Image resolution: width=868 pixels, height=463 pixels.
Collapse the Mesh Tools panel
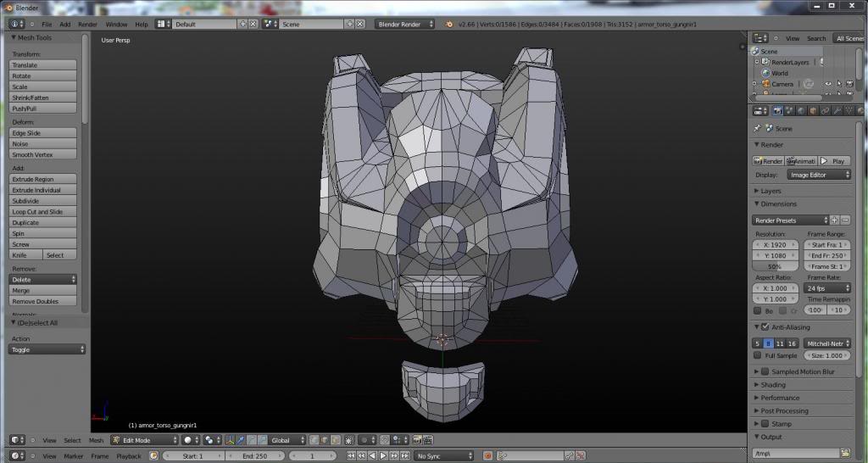click(x=14, y=37)
